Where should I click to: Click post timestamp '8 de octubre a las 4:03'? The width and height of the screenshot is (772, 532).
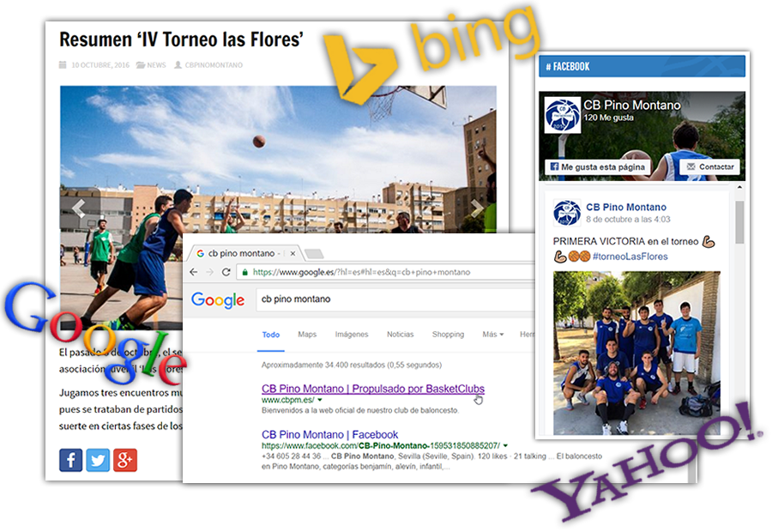click(x=628, y=219)
